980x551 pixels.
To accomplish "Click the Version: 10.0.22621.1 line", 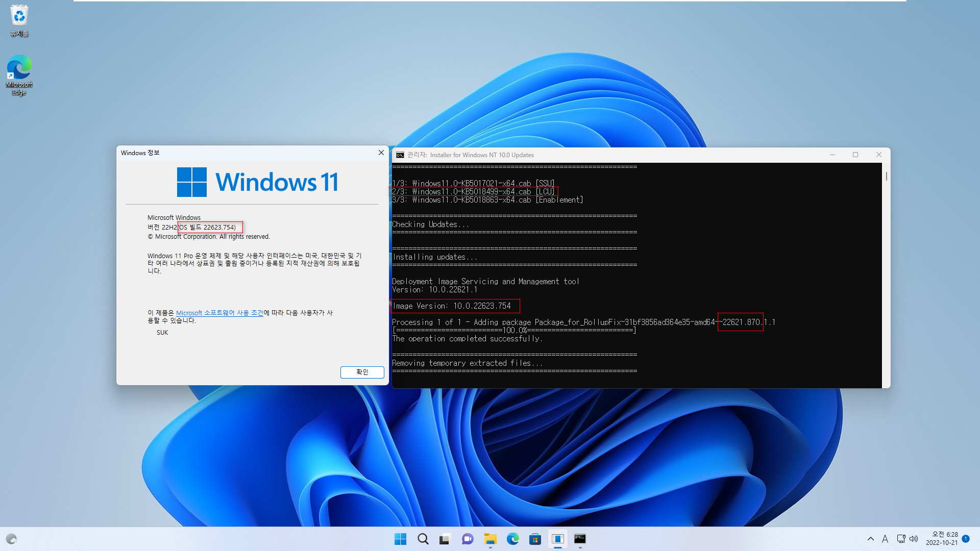I will (x=434, y=290).
